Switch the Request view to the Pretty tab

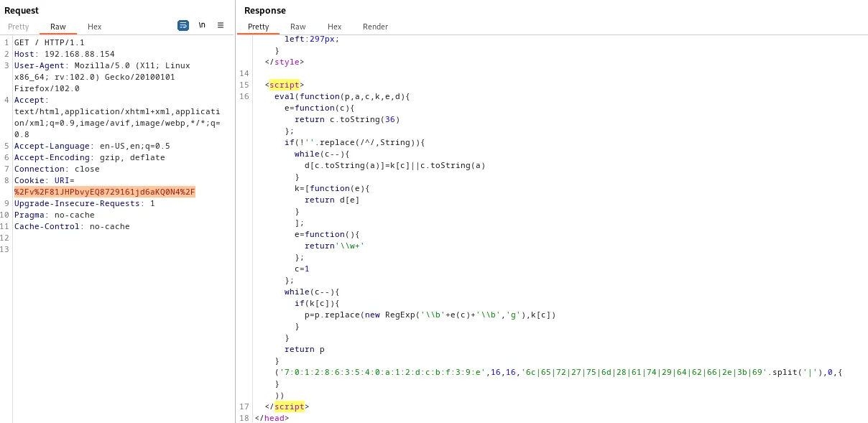pos(19,27)
